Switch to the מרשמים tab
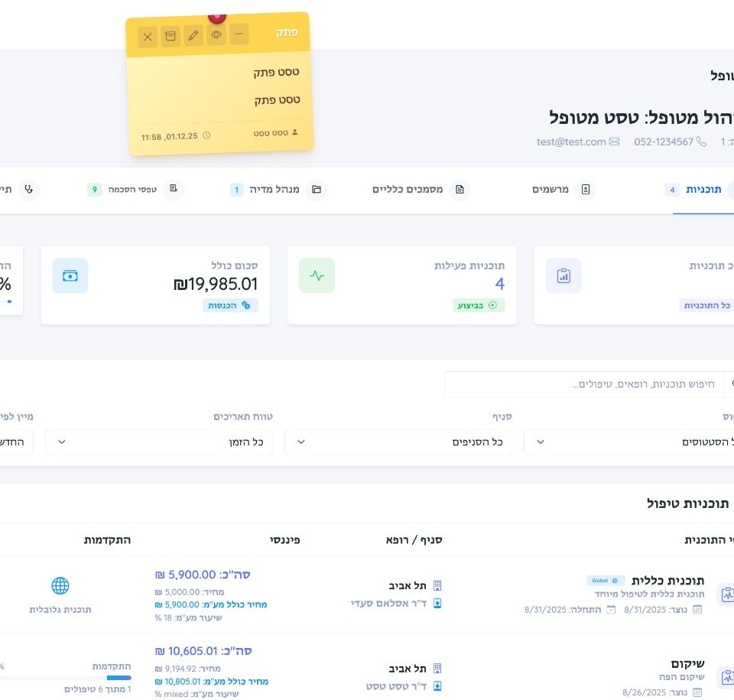This screenshot has width=734, height=700. click(x=562, y=189)
